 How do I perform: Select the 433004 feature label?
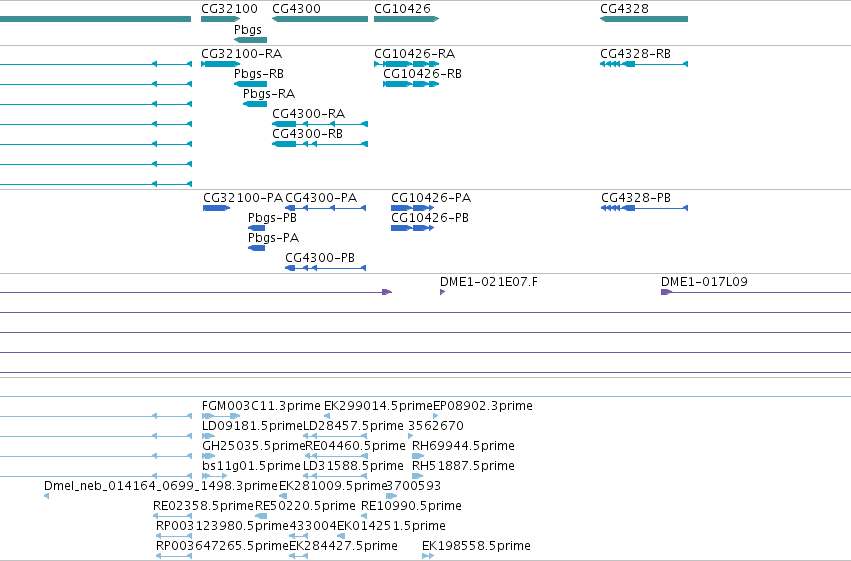pyautogui.click(x=313, y=526)
